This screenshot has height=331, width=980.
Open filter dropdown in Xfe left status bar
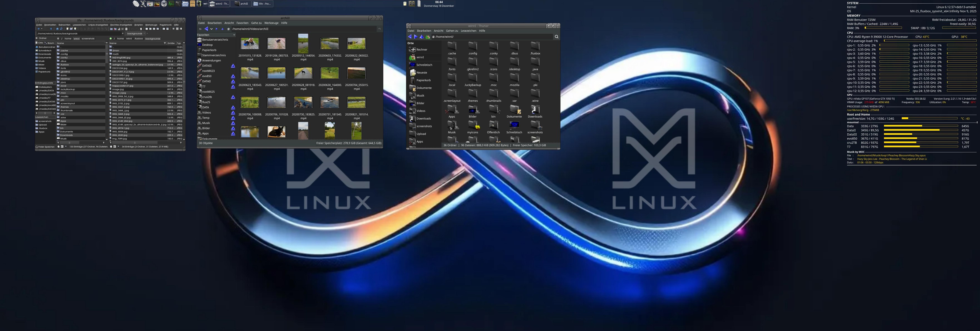tap(66, 147)
